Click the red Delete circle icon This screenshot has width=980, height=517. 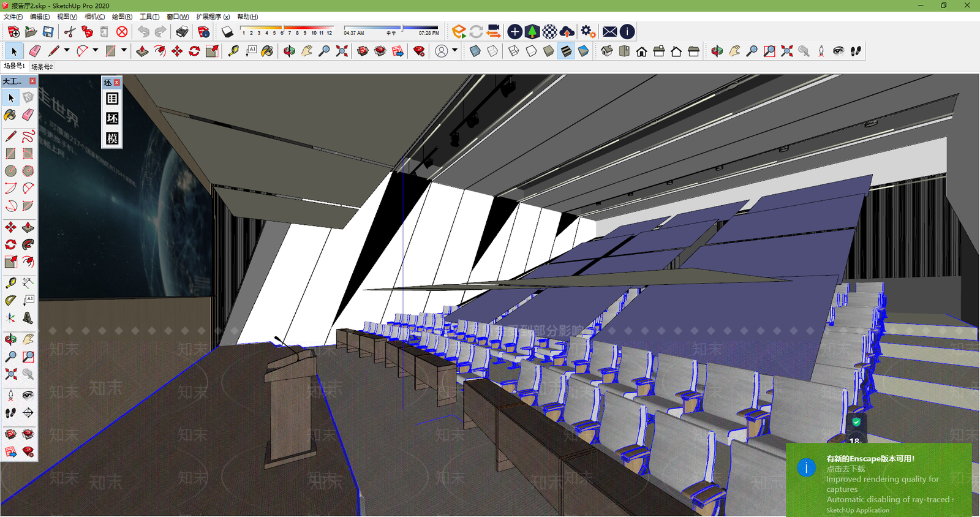pos(122,31)
